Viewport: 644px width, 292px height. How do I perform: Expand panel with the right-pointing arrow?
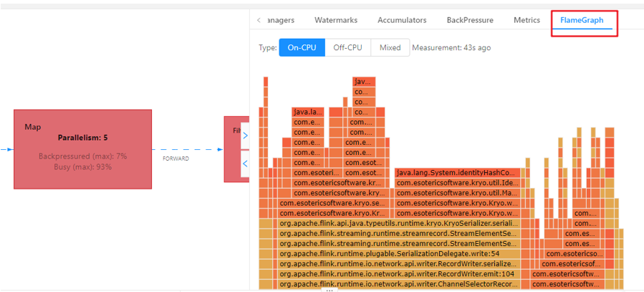pyautogui.click(x=245, y=135)
